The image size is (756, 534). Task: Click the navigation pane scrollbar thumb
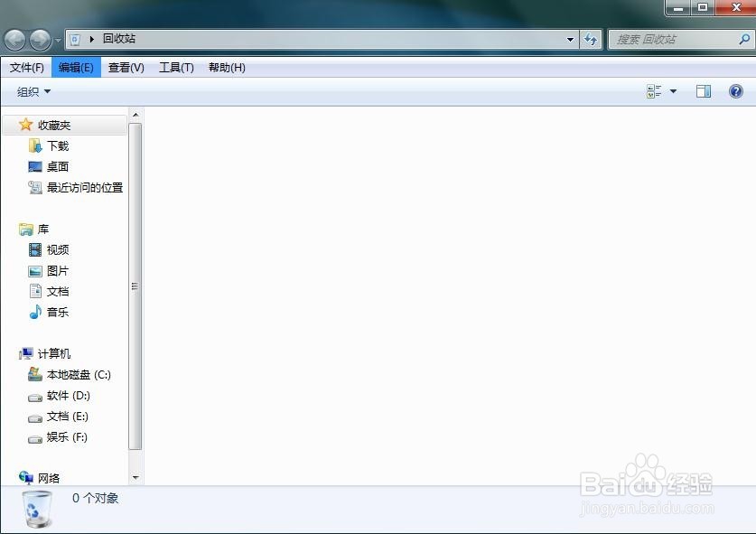tap(135, 286)
